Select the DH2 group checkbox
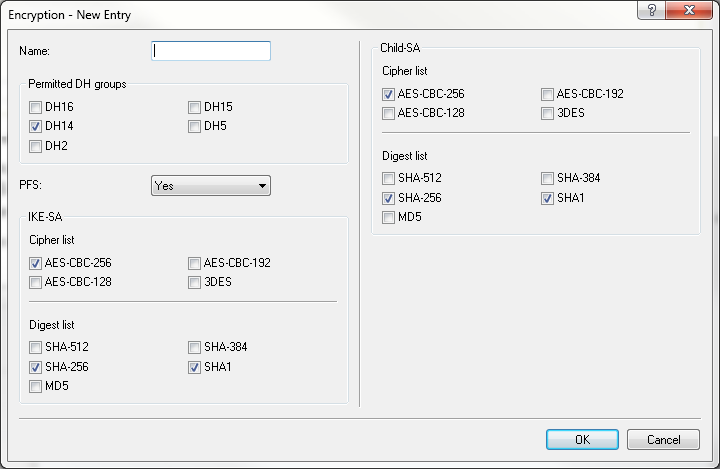 click(36, 147)
